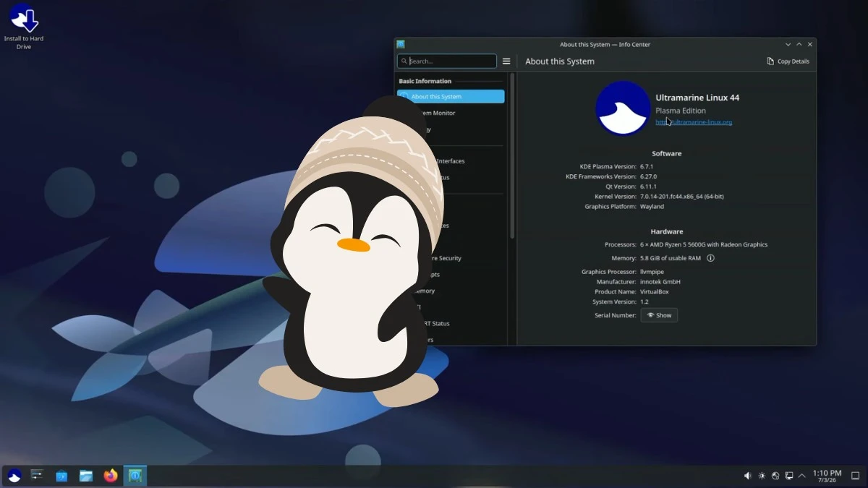
Task: Click the KDE Frameworks Version value 6.27.0
Action: pos(649,176)
